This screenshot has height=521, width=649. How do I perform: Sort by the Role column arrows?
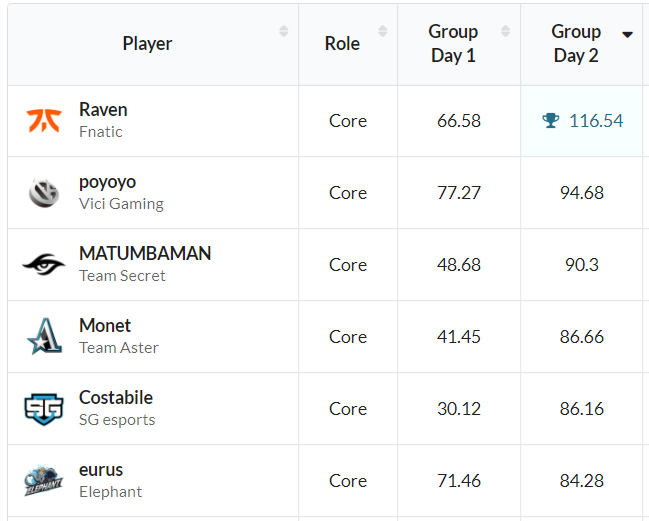pyautogui.click(x=382, y=32)
